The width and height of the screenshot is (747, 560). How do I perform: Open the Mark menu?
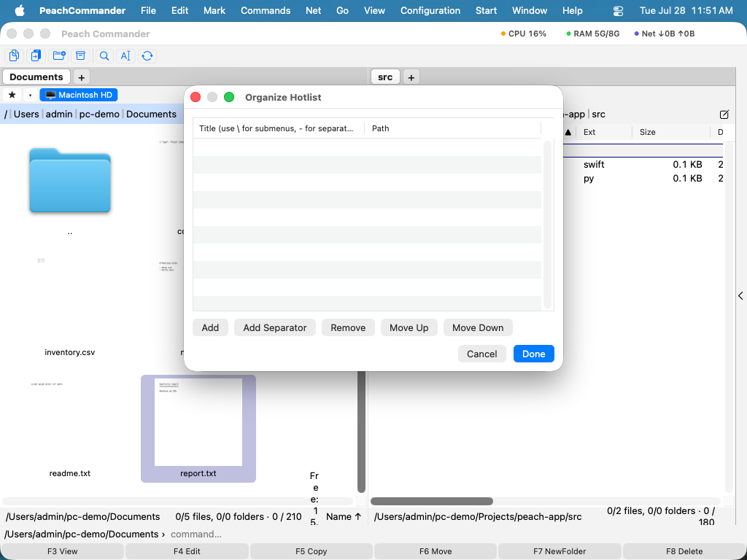click(214, 10)
